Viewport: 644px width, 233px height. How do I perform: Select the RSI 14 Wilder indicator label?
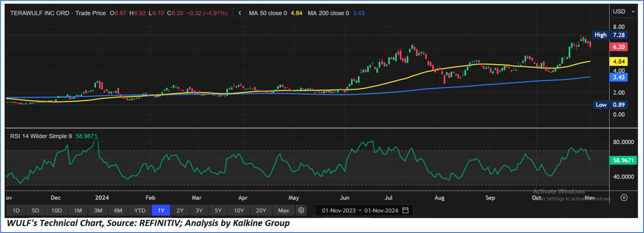(41, 136)
